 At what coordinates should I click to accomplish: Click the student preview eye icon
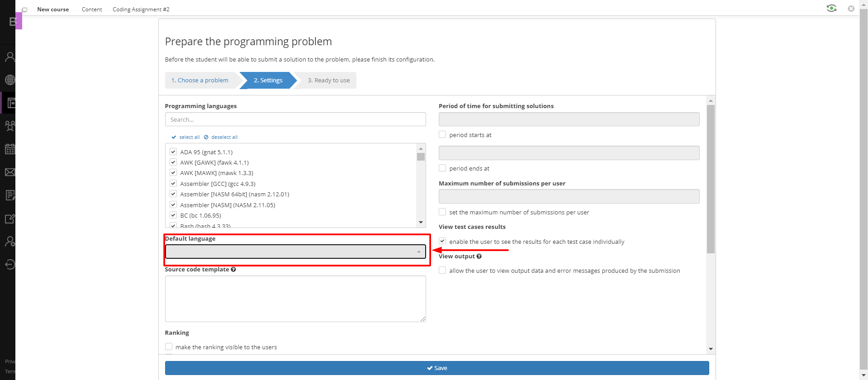(x=831, y=8)
